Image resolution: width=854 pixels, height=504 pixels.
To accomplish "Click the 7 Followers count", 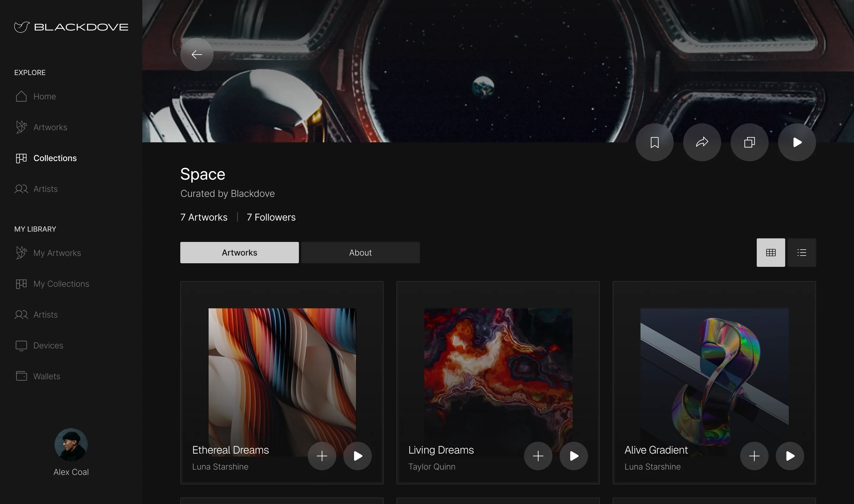I will point(271,217).
